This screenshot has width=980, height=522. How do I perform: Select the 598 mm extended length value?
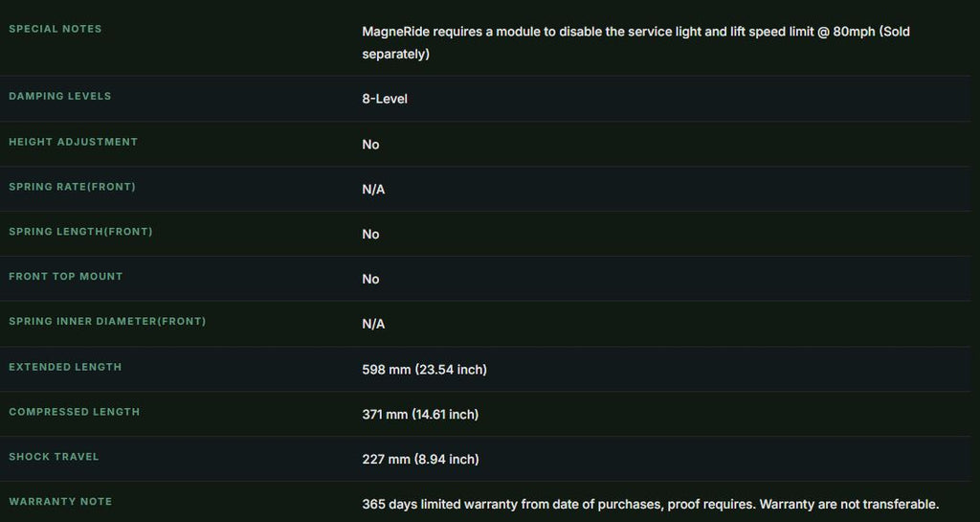click(424, 370)
